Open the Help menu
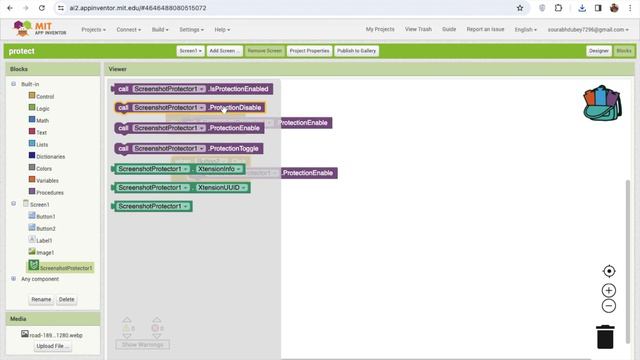 pyautogui.click(x=222, y=29)
